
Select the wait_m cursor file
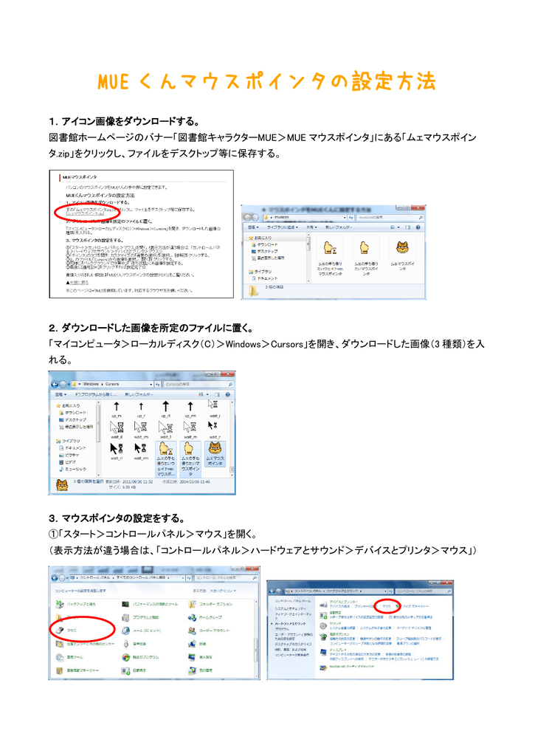pyautogui.click(x=190, y=430)
